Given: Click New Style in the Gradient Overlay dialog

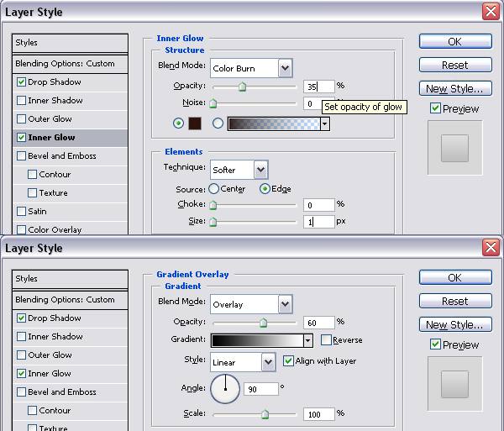Looking at the screenshot, I should coord(455,324).
